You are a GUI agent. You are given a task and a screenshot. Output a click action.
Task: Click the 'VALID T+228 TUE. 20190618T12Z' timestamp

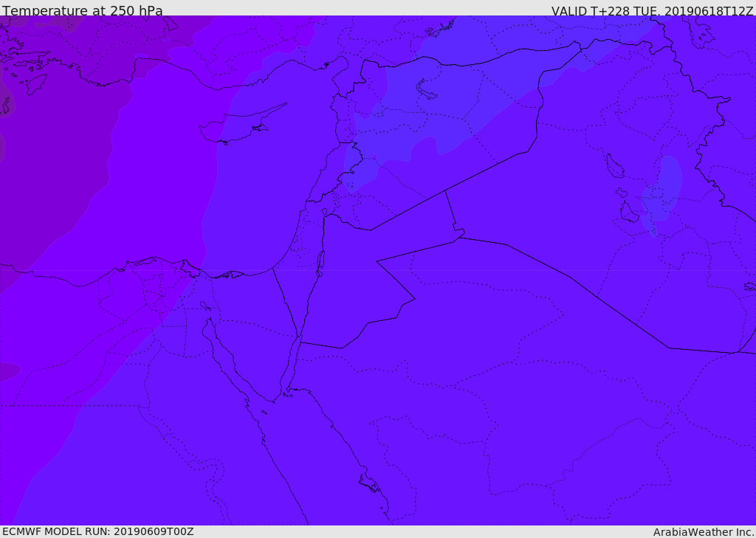click(653, 10)
